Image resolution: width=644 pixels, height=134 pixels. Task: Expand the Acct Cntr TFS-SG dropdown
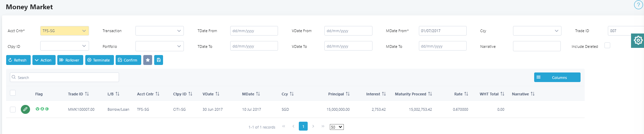tap(64, 31)
